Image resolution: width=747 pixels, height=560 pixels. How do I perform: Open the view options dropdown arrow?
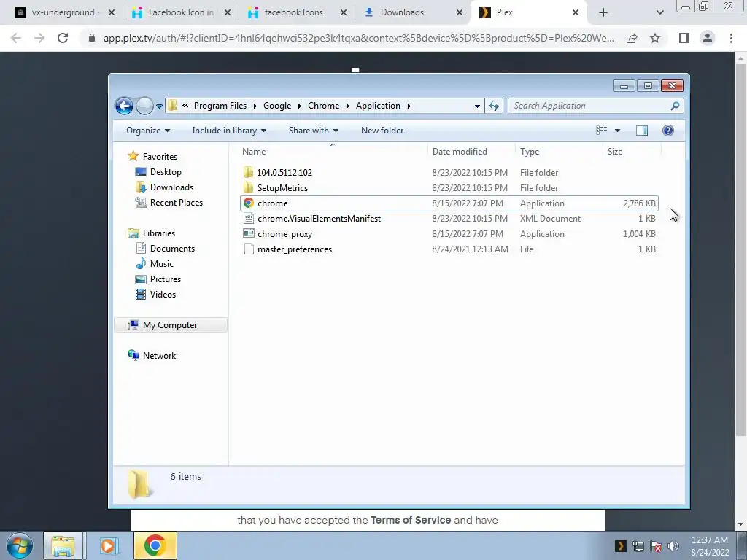(x=617, y=131)
